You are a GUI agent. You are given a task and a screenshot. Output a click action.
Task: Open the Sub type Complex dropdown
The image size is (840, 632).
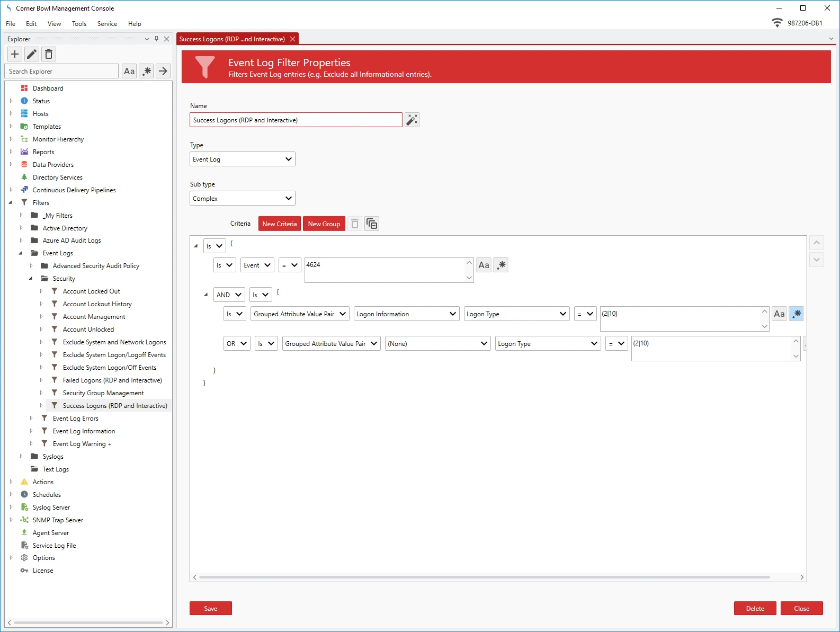[x=242, y=199]
